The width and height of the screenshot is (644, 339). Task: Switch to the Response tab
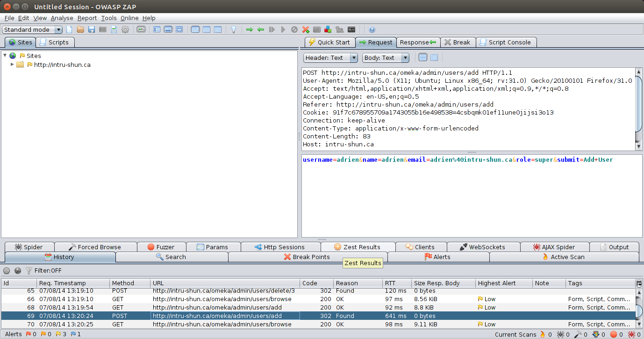coord(418,42)
